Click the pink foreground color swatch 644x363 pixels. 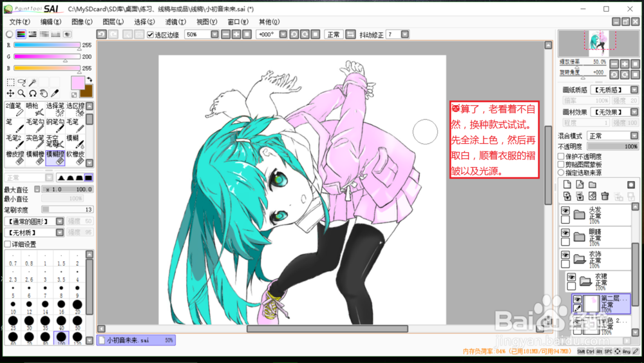click(78, 83)
